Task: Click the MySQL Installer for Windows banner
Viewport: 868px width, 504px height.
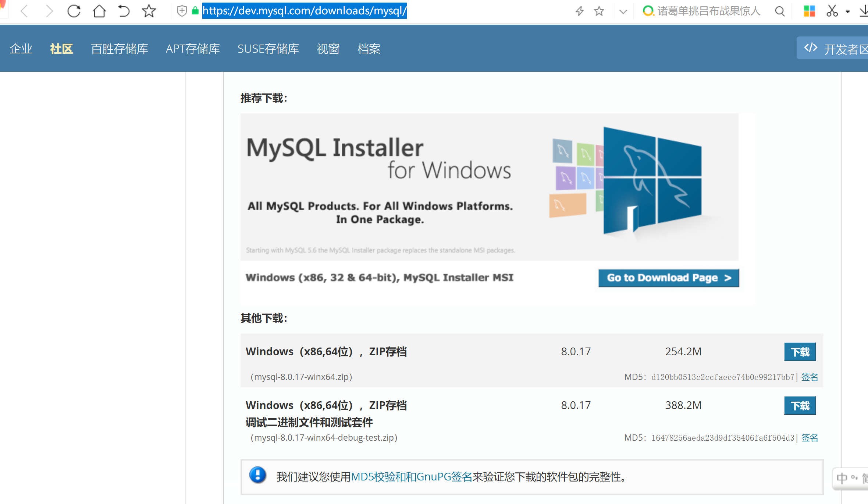Action: click(x=489, y=187)
